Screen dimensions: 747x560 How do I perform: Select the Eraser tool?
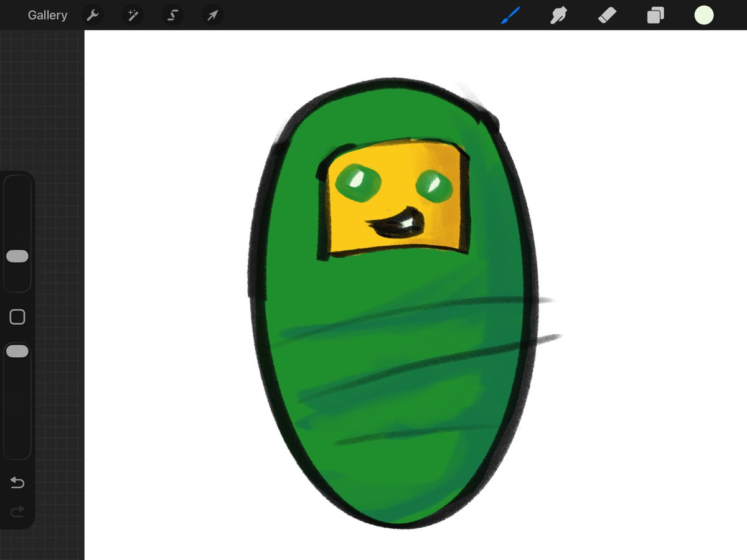coord(607,15)
